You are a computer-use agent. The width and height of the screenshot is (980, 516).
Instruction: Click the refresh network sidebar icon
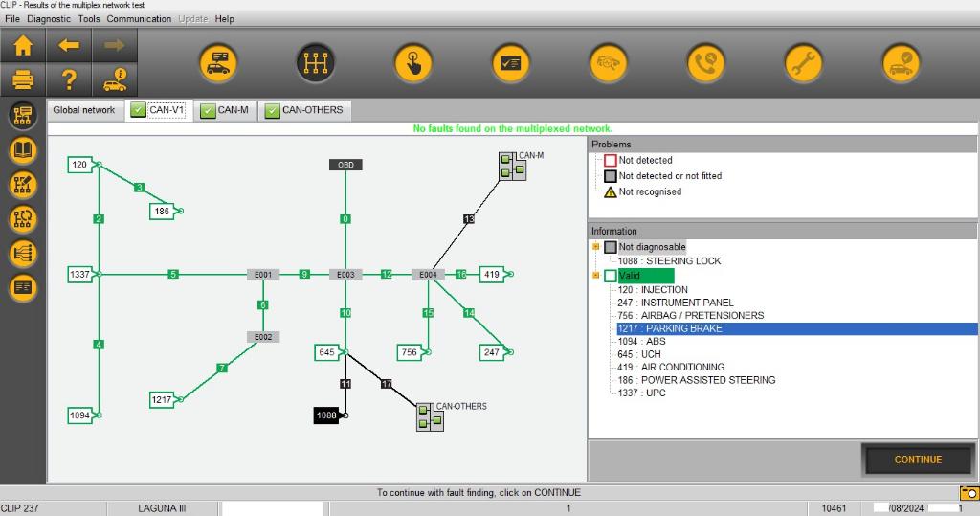[23, 219]
